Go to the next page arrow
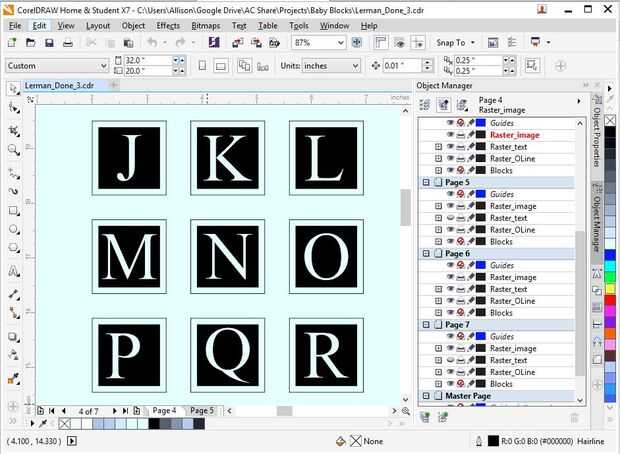Viewport: 620px width, 454px height. coord(114,411)
